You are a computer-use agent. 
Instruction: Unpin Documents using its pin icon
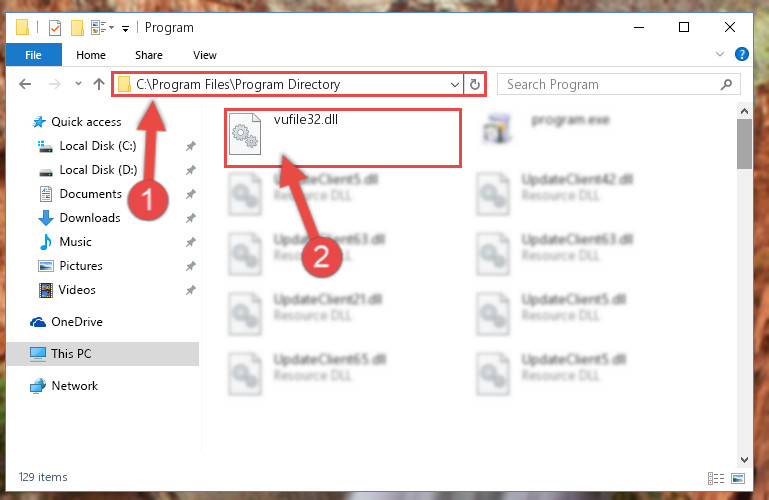[191, 194]
